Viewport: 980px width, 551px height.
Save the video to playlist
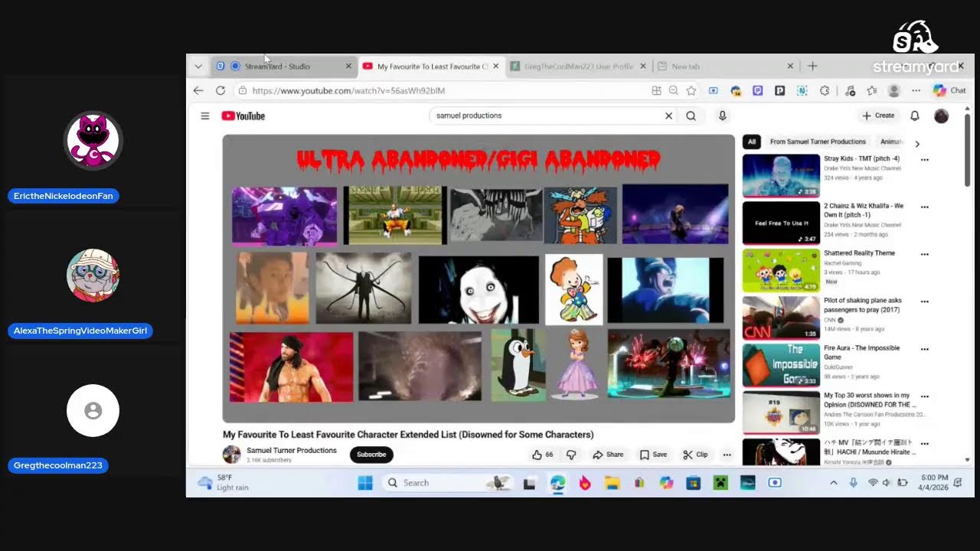click(653, 455)
